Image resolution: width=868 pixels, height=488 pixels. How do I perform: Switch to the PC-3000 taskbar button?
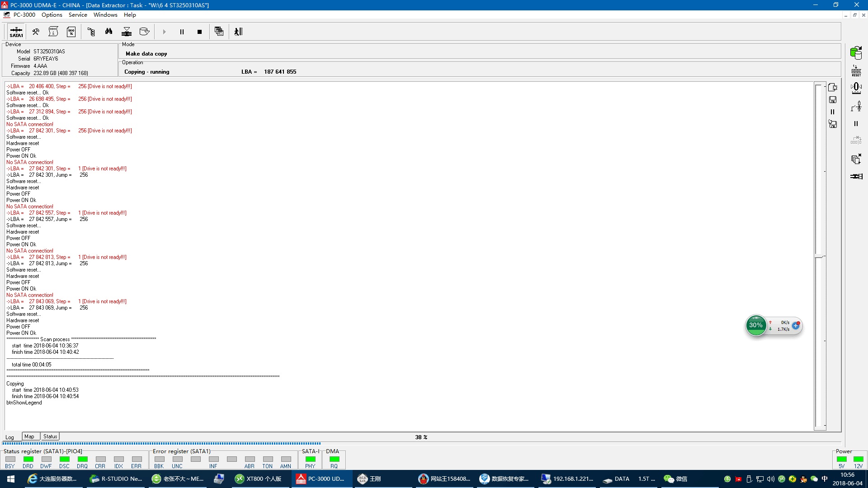coord(321,479)
